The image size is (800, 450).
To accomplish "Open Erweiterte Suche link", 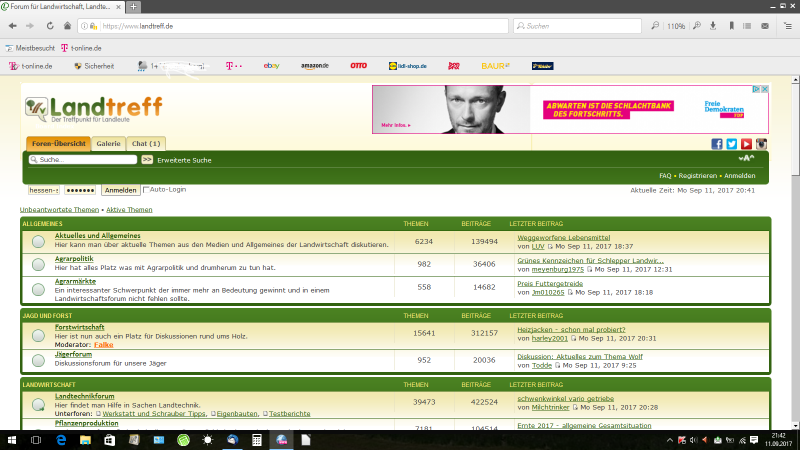I will (184, 160).
